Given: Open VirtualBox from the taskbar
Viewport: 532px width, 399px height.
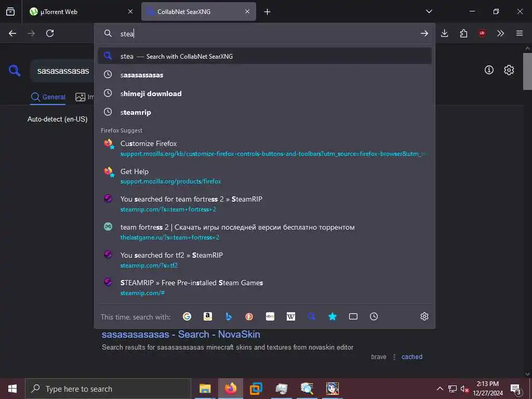Looking at the screenshot, I should click(x=256, y=389).
